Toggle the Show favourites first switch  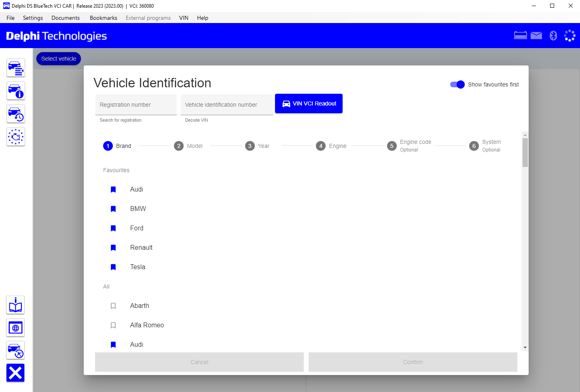(x=457, y=84)
